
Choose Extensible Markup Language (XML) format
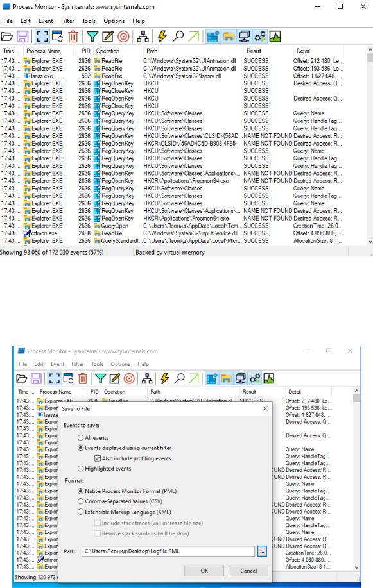coord(80,512)
